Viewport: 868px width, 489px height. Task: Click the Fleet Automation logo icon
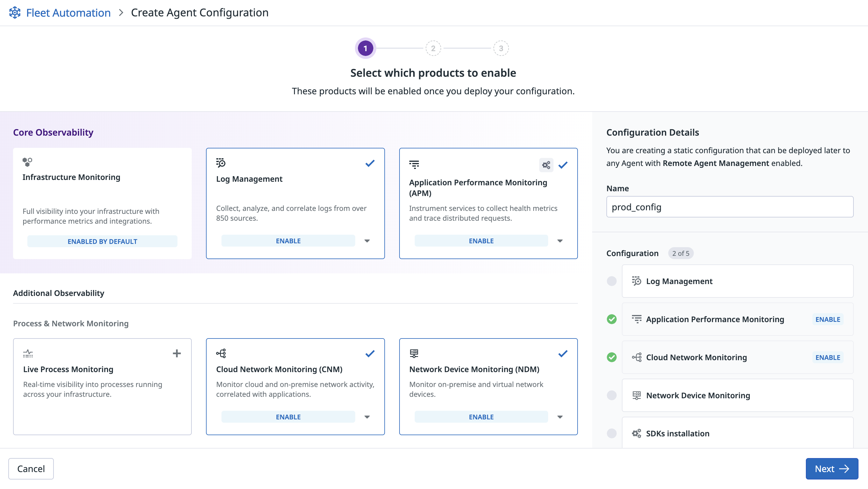(x=15, y=13)
